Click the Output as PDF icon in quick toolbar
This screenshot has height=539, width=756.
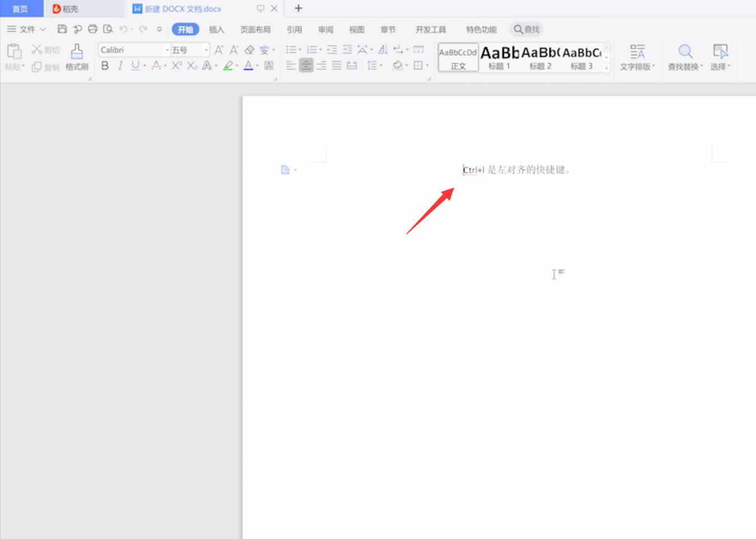click(x=78, y=29)
